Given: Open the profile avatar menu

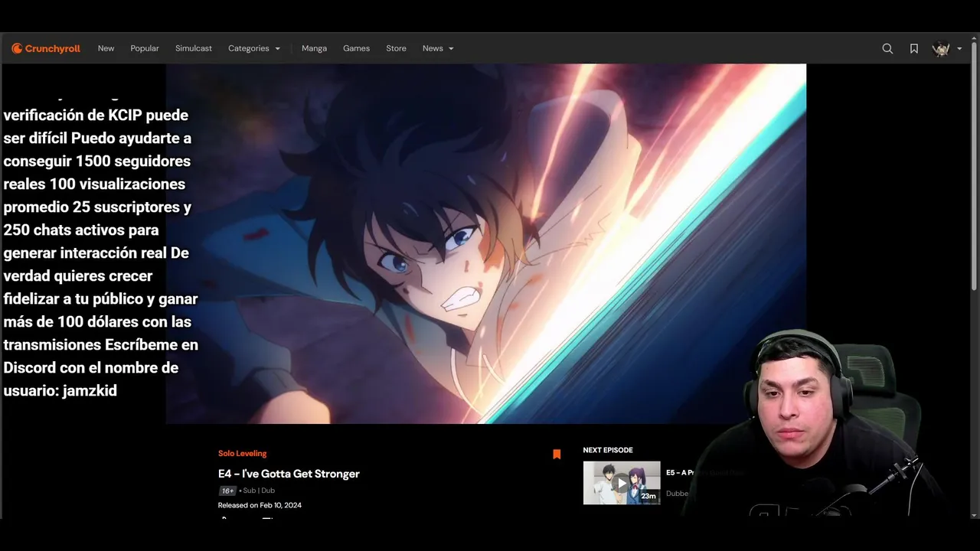Looking at the screenshot, I should [x=941, y=48].
